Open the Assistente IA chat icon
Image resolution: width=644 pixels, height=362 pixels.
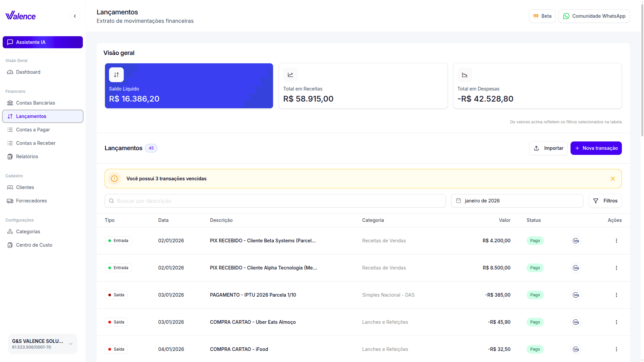tap(10, 42)
